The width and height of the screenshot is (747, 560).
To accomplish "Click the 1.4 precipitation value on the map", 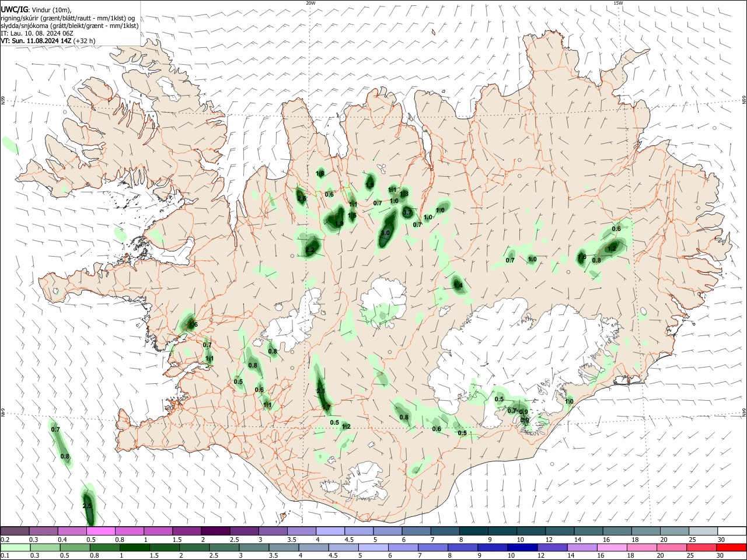I will (x=459, y=285).
